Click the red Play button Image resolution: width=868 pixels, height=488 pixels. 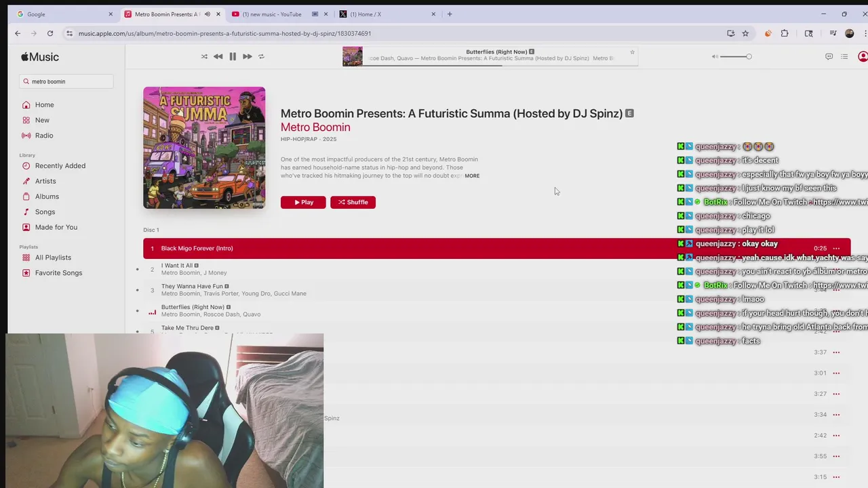coord(303,202)
